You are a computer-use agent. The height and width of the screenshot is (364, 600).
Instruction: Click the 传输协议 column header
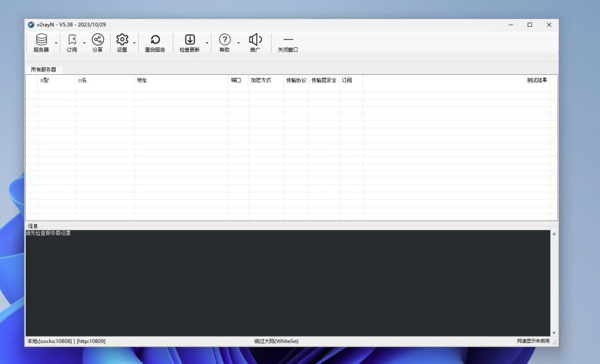click(x=296, y=80)
